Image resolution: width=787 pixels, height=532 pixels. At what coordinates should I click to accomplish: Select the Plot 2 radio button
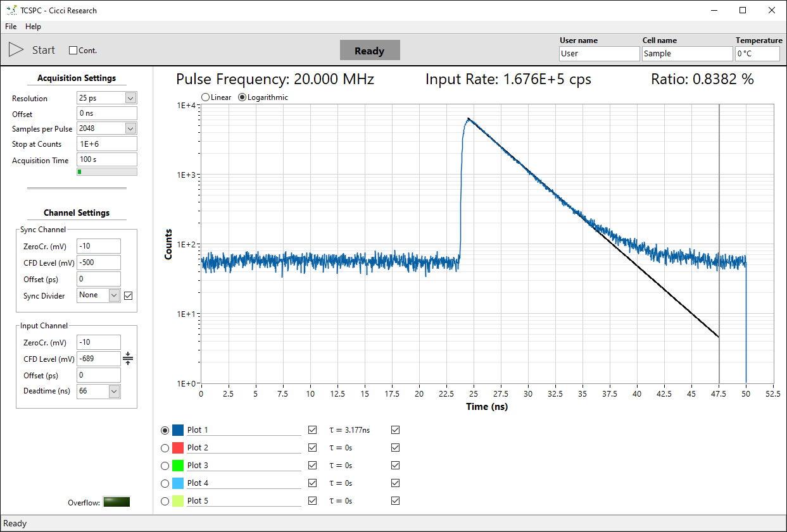[165, 448]
